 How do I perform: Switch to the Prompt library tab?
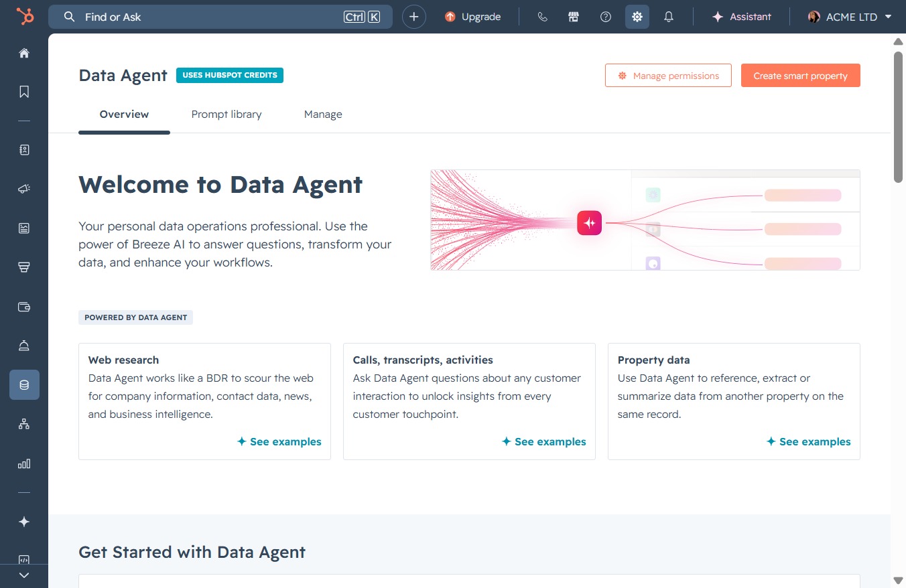point(226,115)
